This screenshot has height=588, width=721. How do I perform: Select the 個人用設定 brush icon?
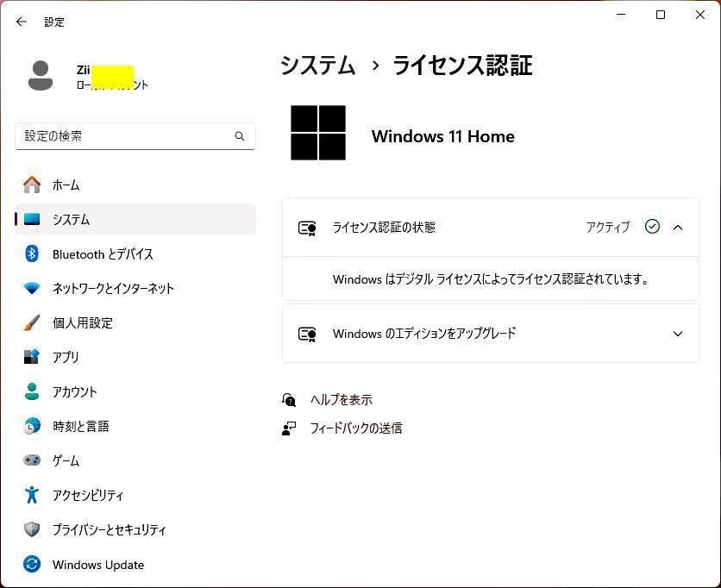[31, 322]
